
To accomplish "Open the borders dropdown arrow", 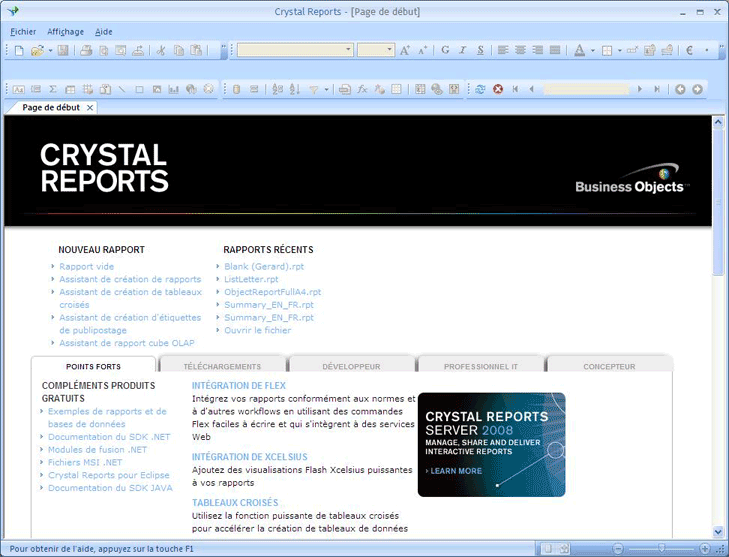I will tap(619, 50).
